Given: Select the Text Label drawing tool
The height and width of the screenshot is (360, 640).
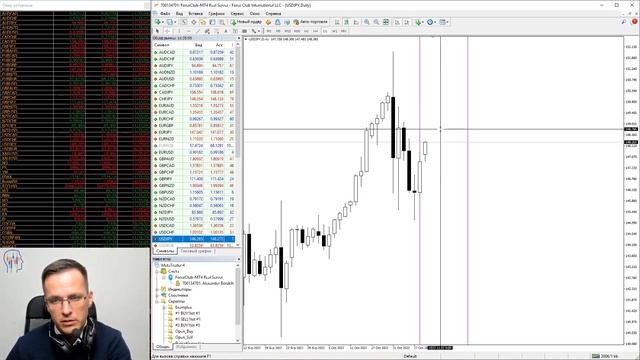Looking at the screenshot, I should (235, 31).
